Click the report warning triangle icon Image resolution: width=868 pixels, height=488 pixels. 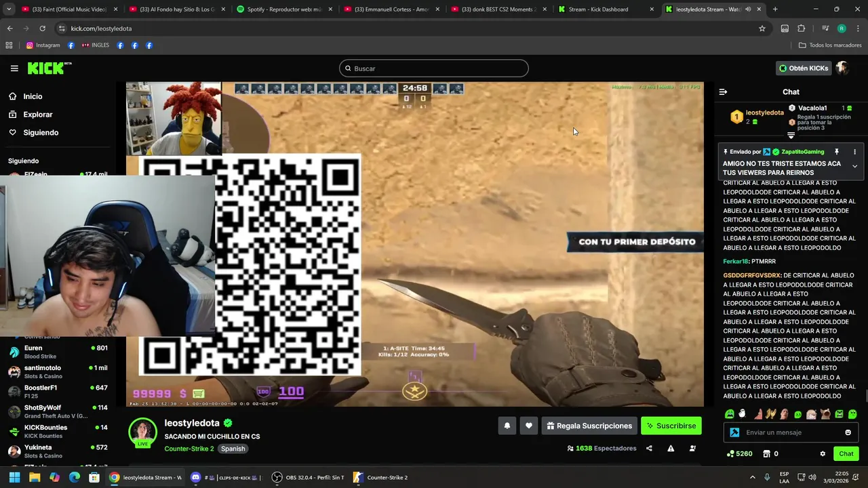671,448
